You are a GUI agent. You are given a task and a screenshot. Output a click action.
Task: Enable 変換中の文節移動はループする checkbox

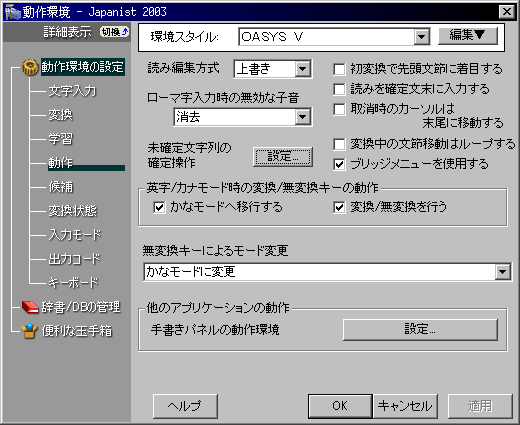[x=339, y=145]
